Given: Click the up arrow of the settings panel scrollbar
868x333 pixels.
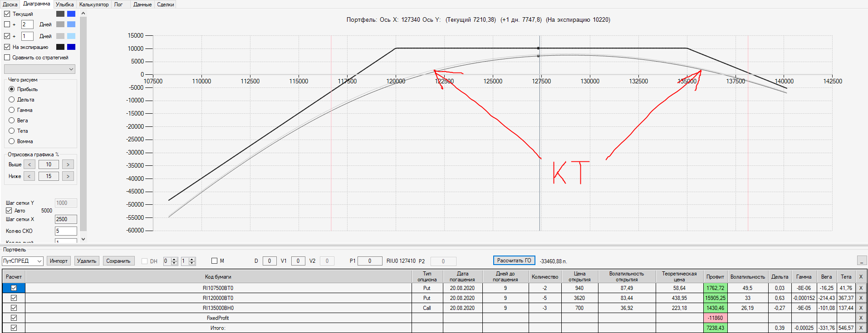Looking at the screenshot, I should tap(83, 14).
